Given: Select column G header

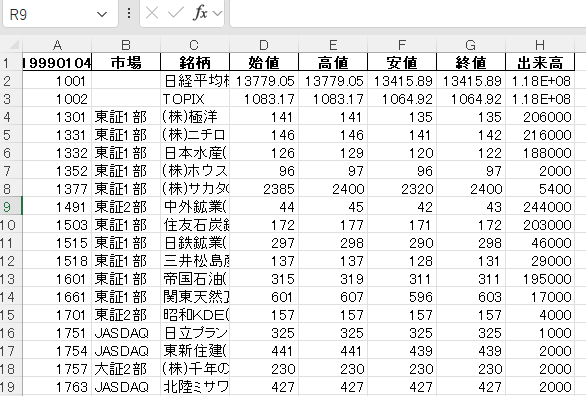Looking at the screenshot, I should coord(471,45).
